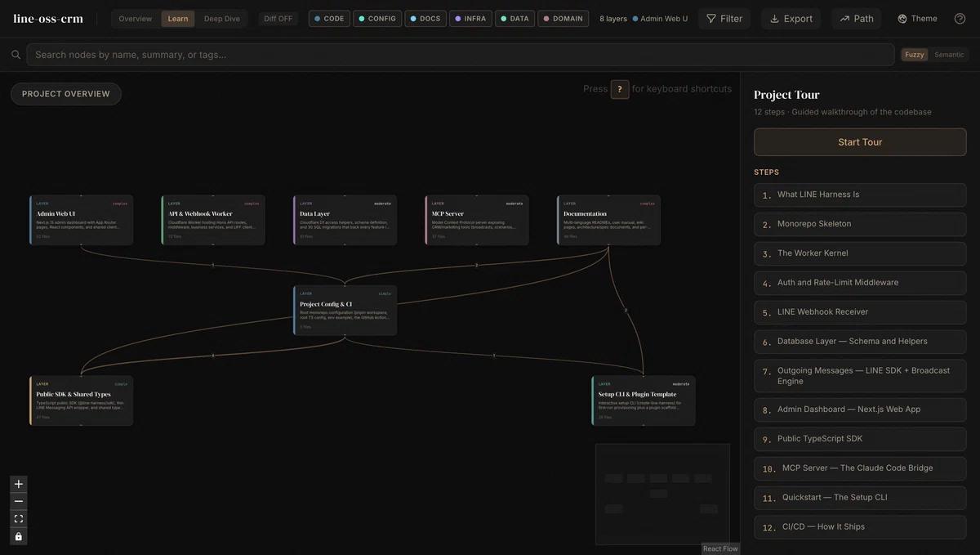Open the Path finder
The height and width of the screenshot is (555, 980).
point(857,19)
